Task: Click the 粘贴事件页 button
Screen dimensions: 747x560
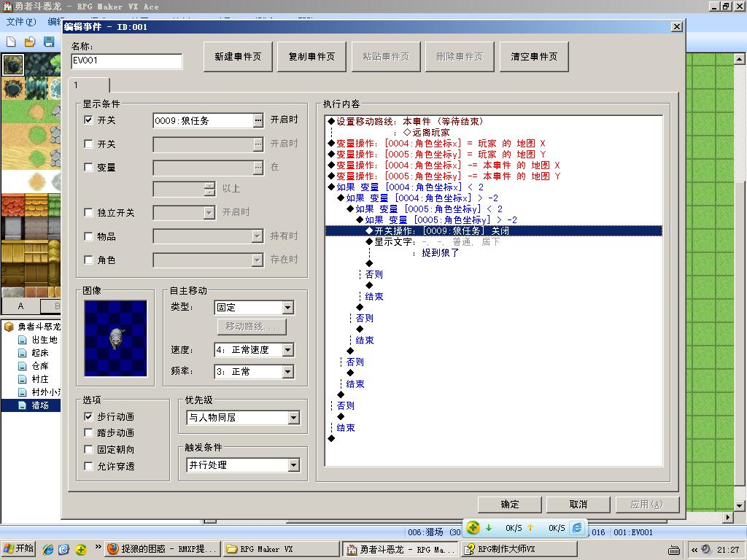Action: [386, 57]
